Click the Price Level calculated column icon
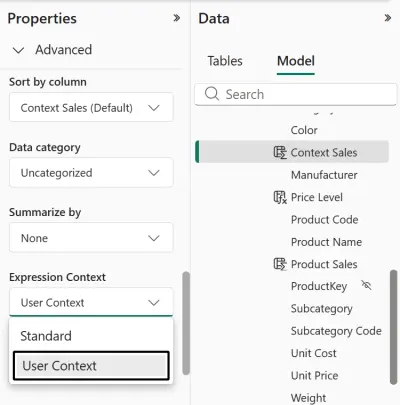 [x=280, y=197]
